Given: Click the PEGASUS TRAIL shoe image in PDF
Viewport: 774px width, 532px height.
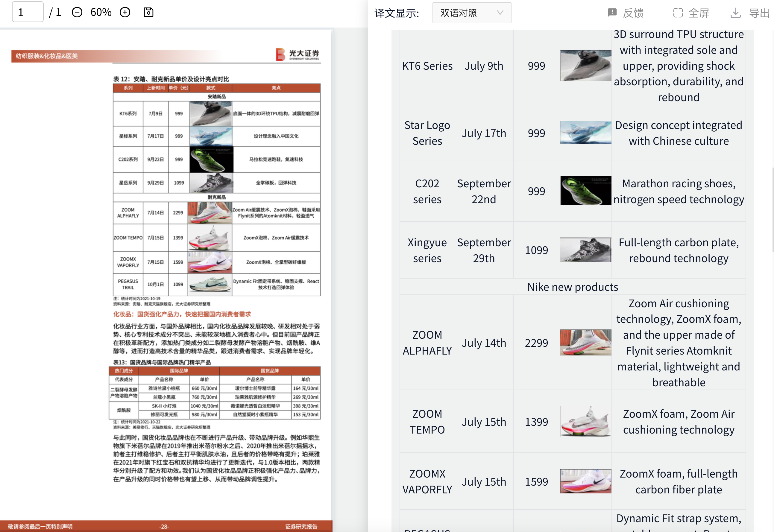Looking at the screenshot, I should (x=210, y=284).
